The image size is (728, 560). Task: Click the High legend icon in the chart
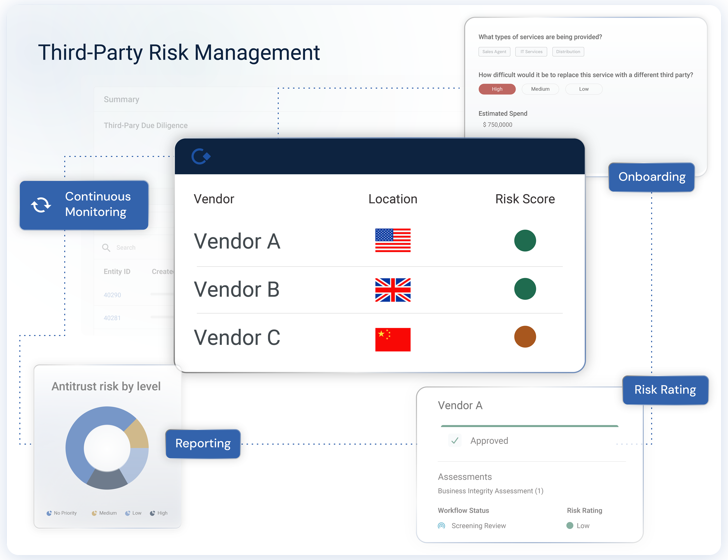[152, 513]
